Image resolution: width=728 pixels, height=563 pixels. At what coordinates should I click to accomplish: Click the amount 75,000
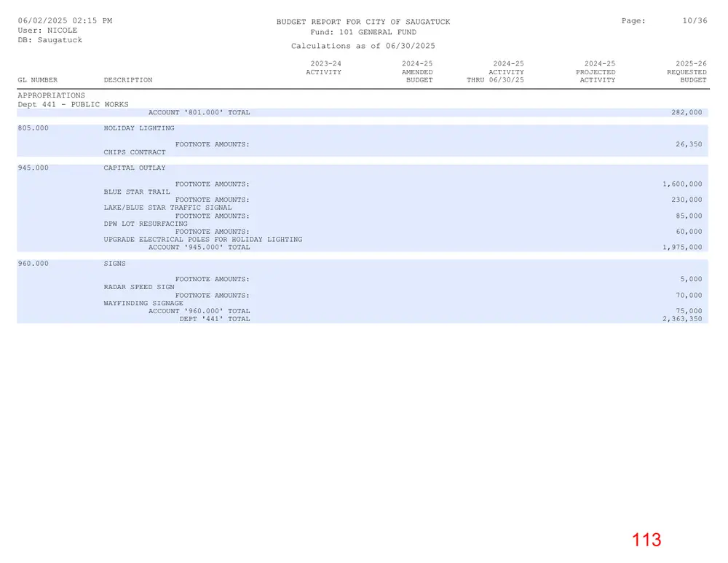(x=689, y=311)
